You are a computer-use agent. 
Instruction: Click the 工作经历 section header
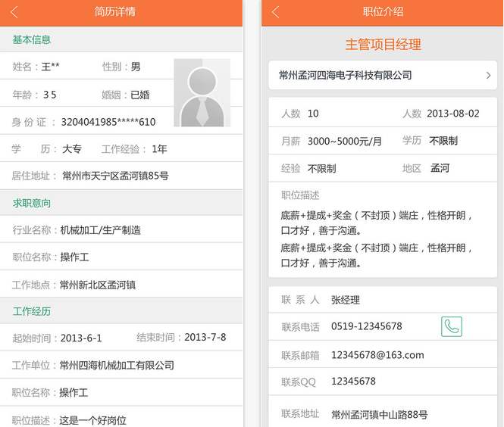(32, 311)
